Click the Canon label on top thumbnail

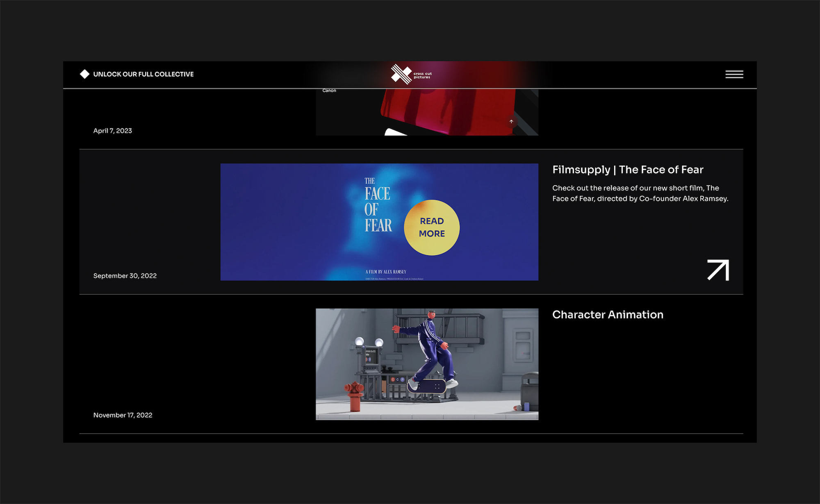(x=329, y=91)
